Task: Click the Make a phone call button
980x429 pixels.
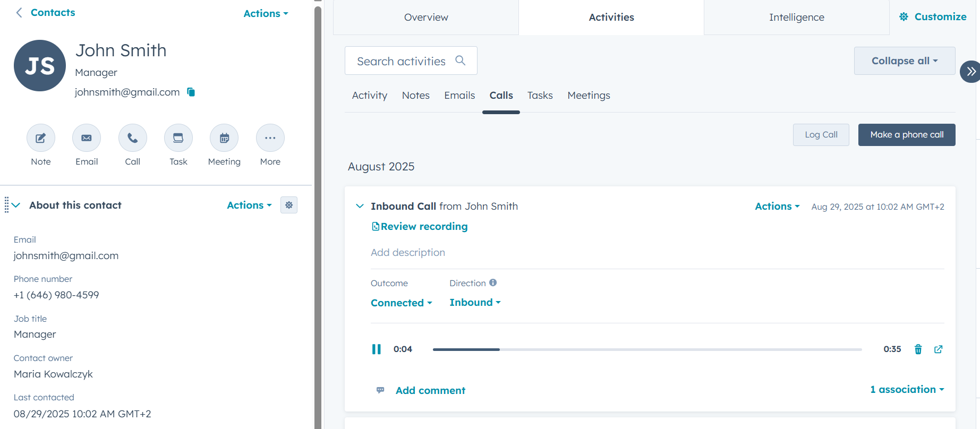Action: (906, 135)
